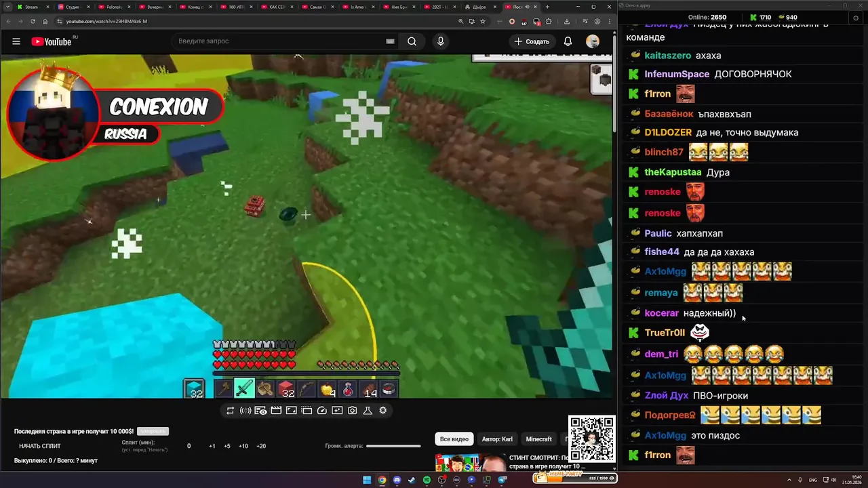Adjust the 'Громк. алерта' volume slider
The height and width of the screenshot is (488, 868).
[x=393, y=446]
